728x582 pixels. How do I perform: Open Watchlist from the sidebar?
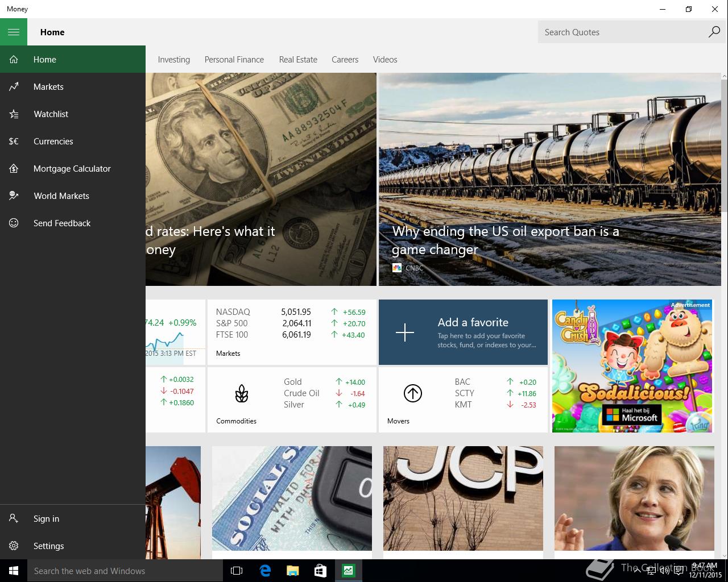(x=73, y=114)
